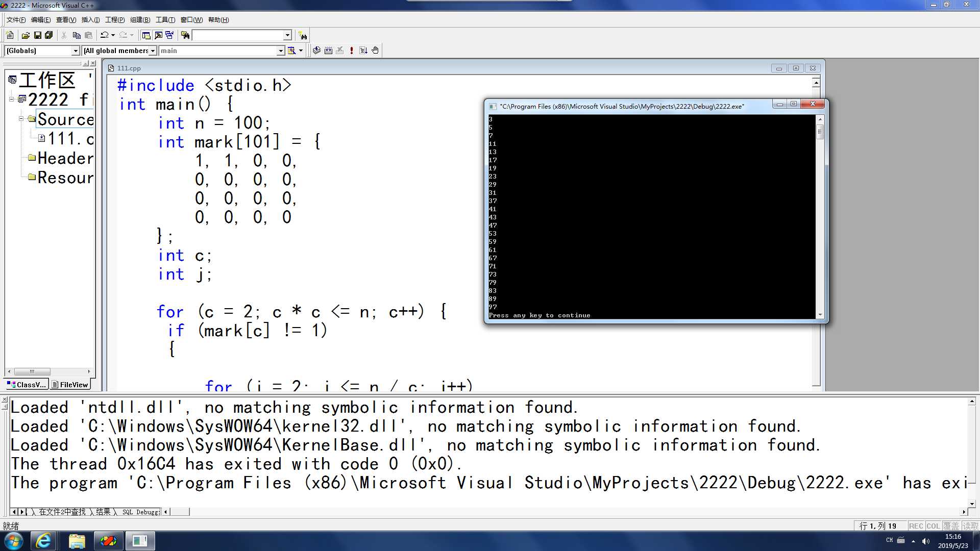Screen dimensions: 980x551
Task: Click the Undo icon in toolbar
Action: point(104,35)
